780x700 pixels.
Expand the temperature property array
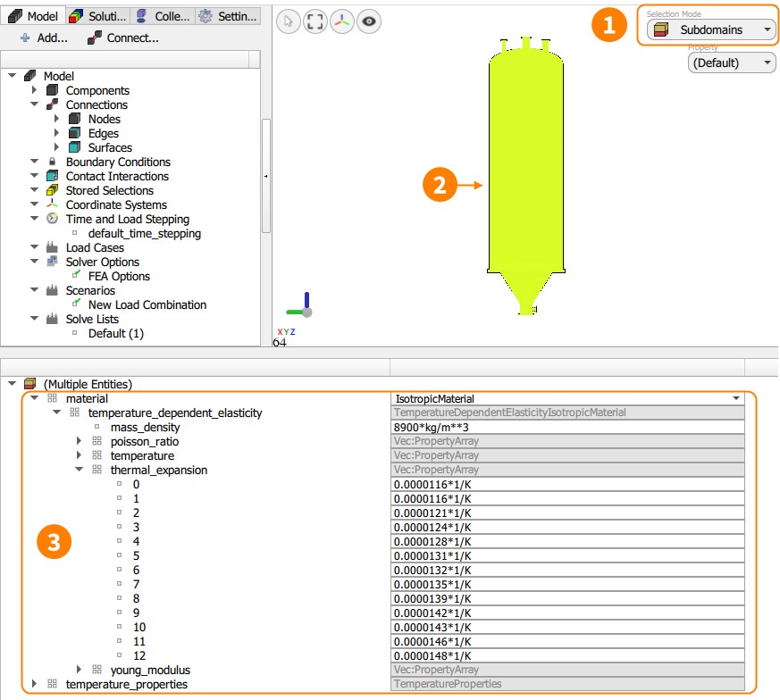pyautogui.click(x=79, y=455)
